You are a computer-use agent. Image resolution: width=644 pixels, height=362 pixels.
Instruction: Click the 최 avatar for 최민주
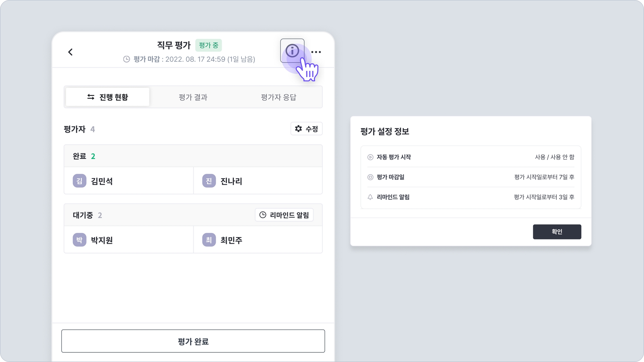[209, 240]
